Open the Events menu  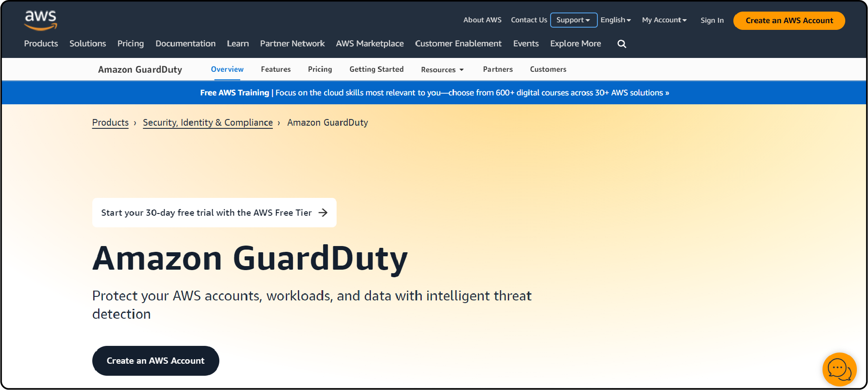coord(526,44)
